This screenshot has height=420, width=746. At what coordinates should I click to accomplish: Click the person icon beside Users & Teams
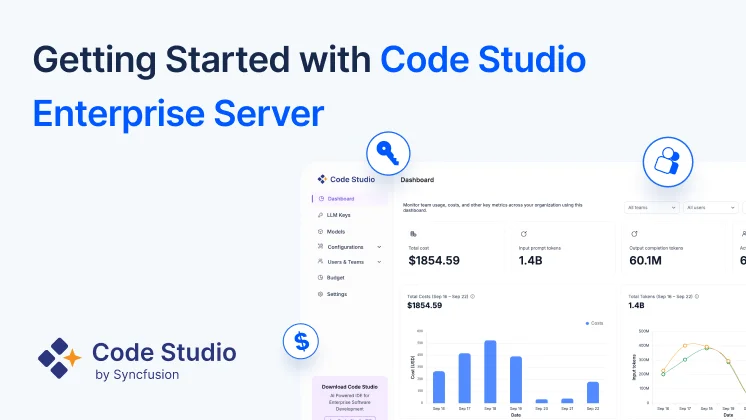tap(320, 261)
